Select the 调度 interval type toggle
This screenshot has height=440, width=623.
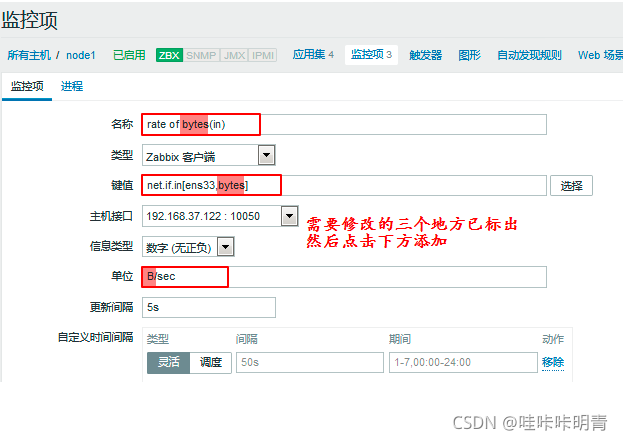[211, 362]
